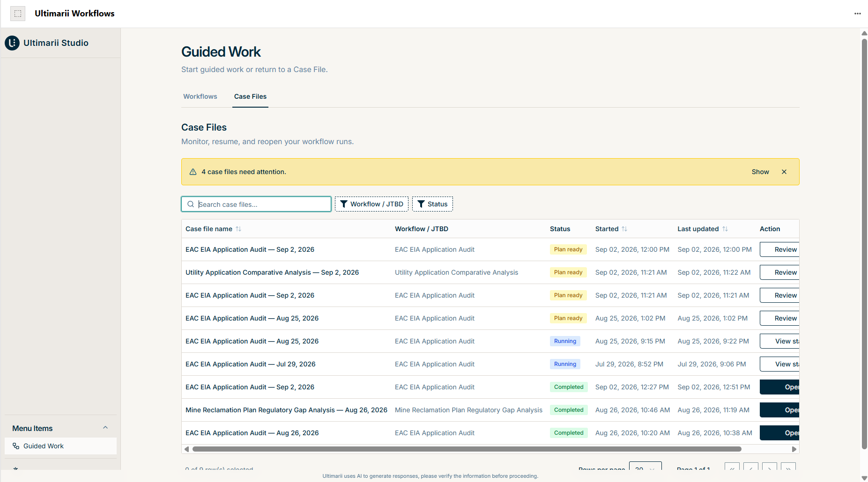Select case name 'Utility Application Comparative Analysis — Sep 2, 2026'
The height and width of the screenshot is (482, 868).
coord(272,272)
